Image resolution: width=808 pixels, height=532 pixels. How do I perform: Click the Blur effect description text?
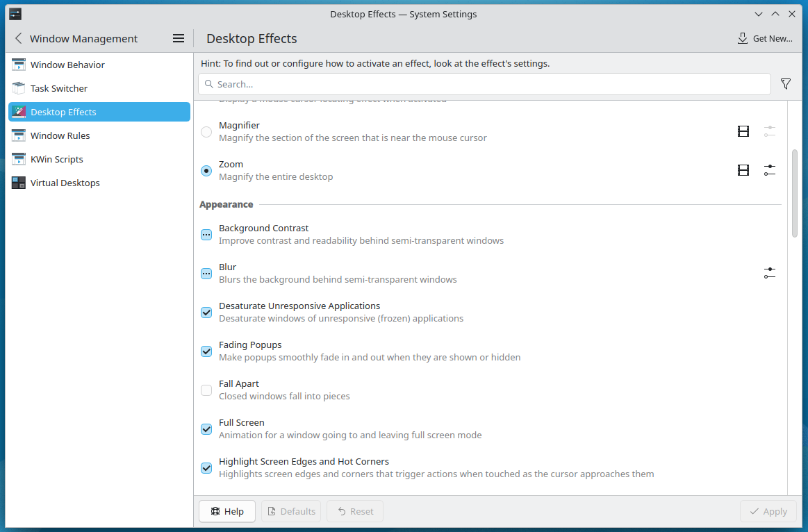(338, 280)
